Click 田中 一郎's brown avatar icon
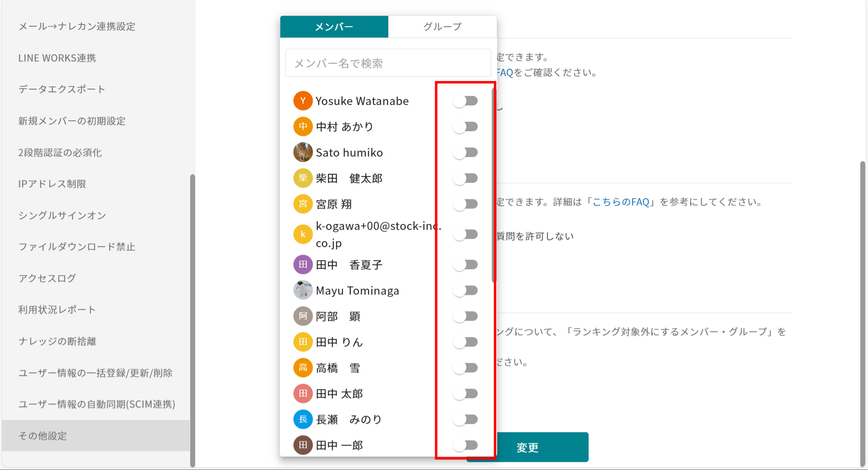 (x=303, y=445)
